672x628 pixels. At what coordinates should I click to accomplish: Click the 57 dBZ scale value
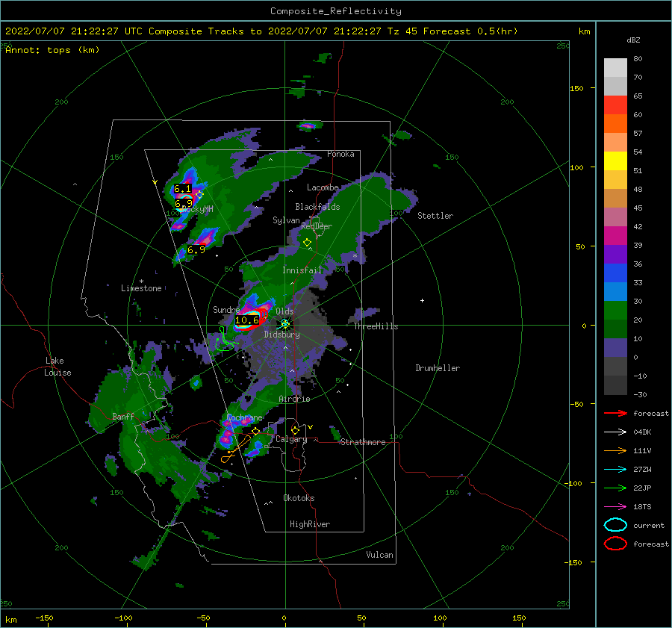638,134
